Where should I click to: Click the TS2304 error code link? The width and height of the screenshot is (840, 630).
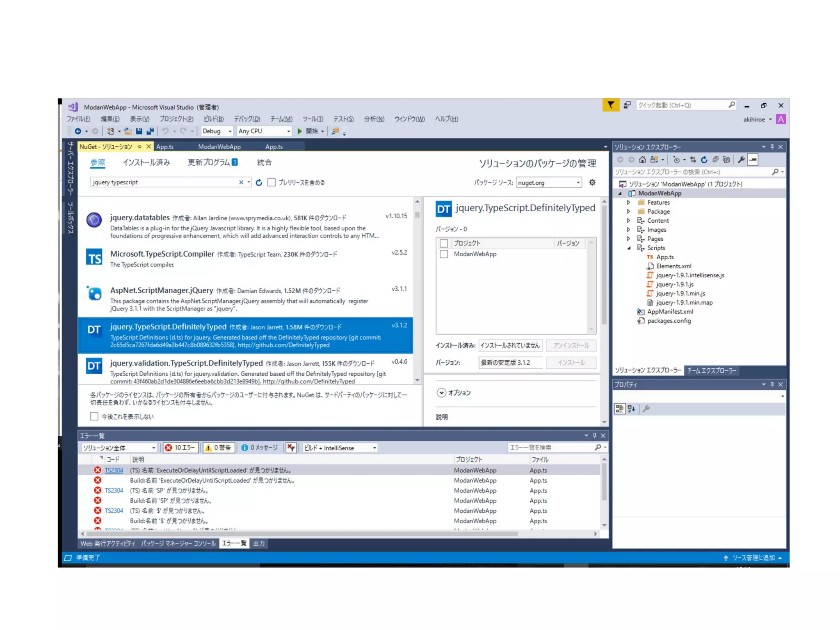pyautogui.click(x=114, y=470)
